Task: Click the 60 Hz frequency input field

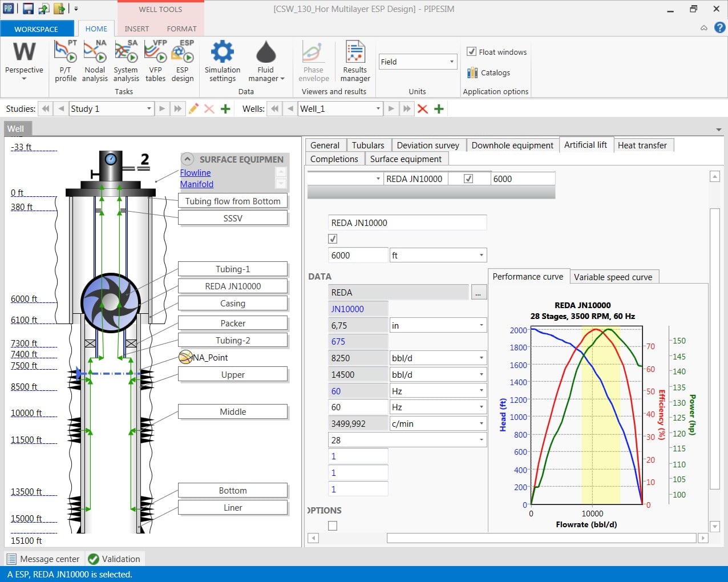Action: click(358, 407)
